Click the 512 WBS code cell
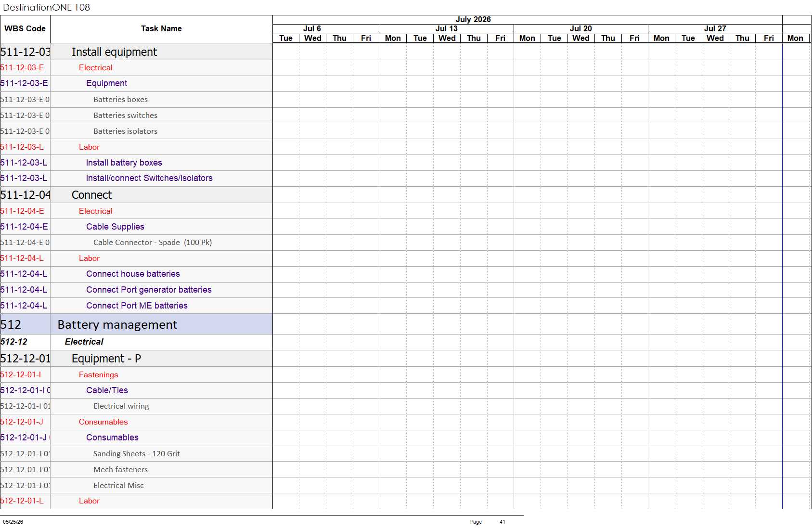This screenshot has height=528, width=812. coord(25,324)
